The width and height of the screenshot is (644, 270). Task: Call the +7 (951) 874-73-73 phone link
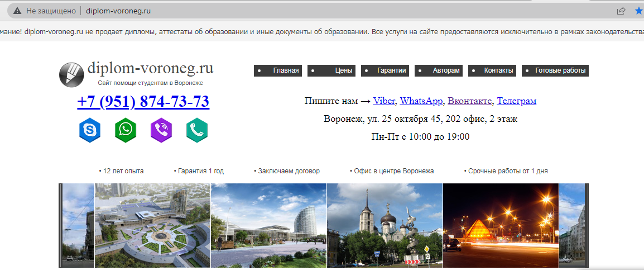click(143, 101)
